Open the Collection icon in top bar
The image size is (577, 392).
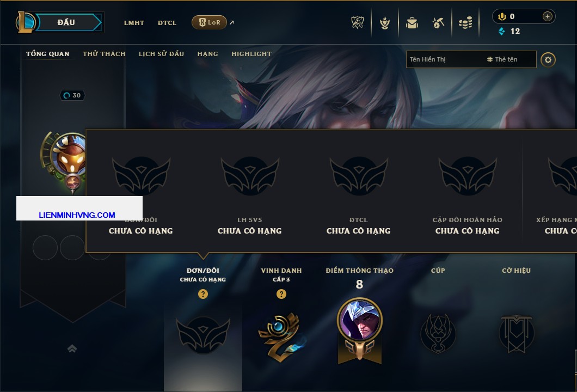point(385,23)
